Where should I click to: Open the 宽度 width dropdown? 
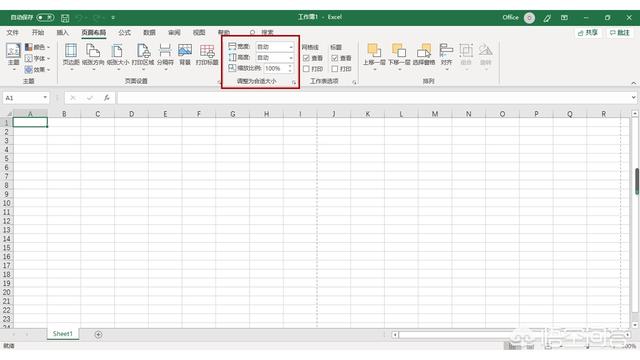[291, 47]
